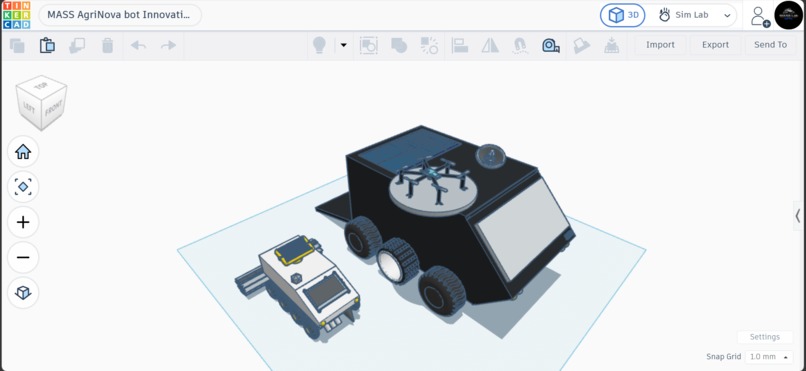
Task: Click the Duplicate and repeat icon
Action: 77,45
